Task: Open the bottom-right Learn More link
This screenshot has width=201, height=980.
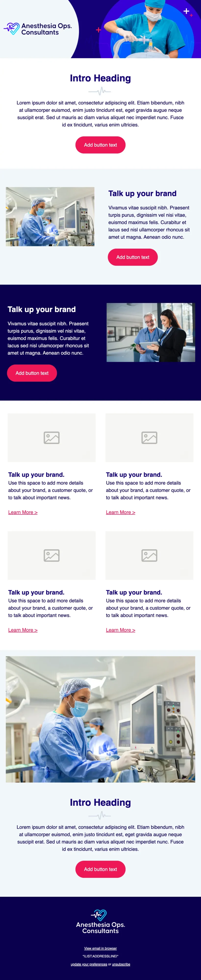Action: click(x=120, y=630)
